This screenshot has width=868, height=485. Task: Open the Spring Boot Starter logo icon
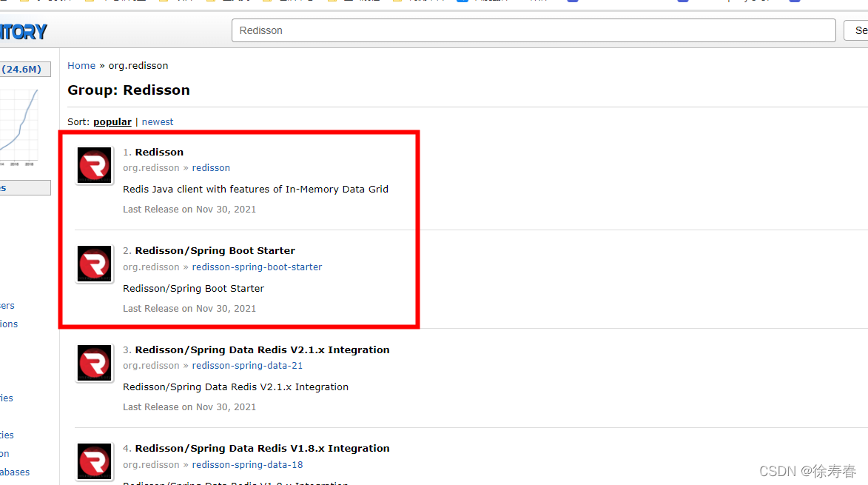tap(94, 264)
